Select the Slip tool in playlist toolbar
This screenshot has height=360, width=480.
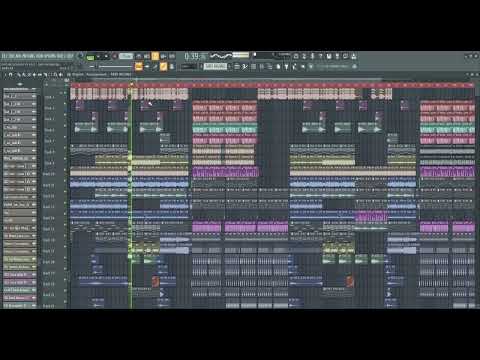tap(39, 75)
